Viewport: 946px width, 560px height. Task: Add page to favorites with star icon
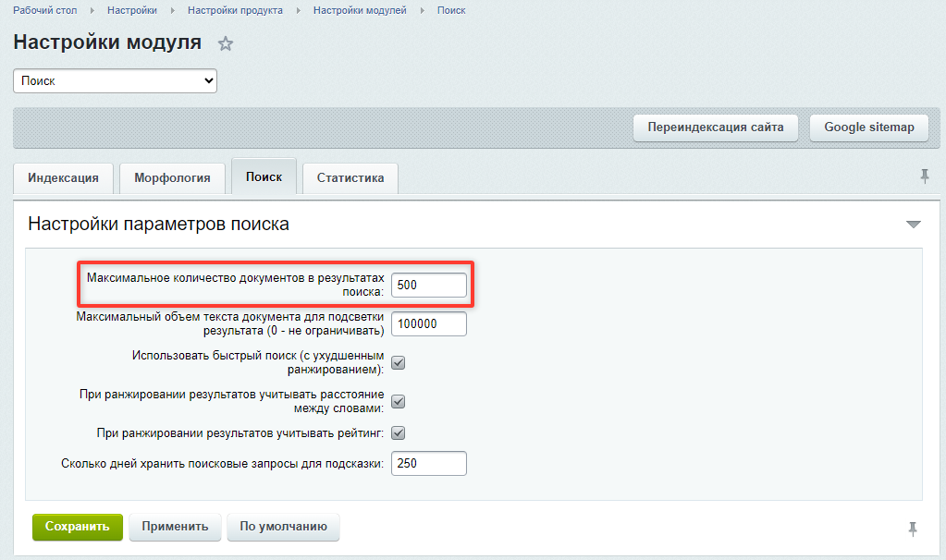[x=225, y=43]
